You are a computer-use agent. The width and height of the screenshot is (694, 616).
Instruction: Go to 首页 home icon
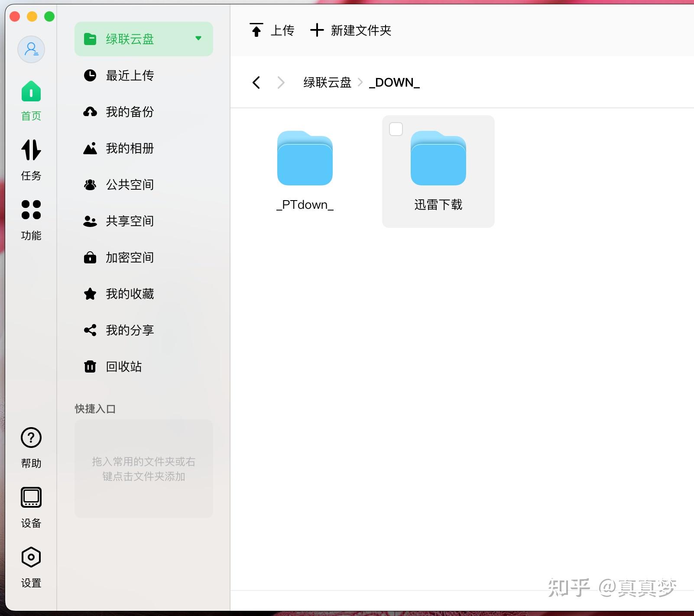[31, 91]
